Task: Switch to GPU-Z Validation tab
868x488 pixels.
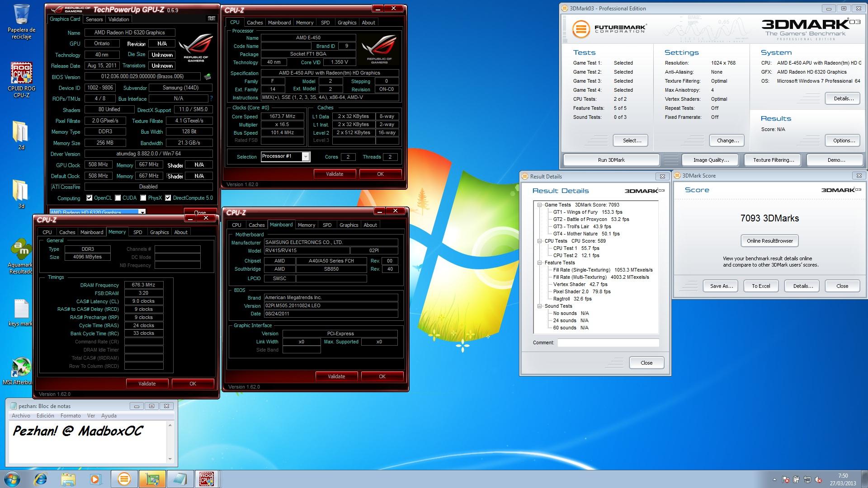Action: (119, 19)
